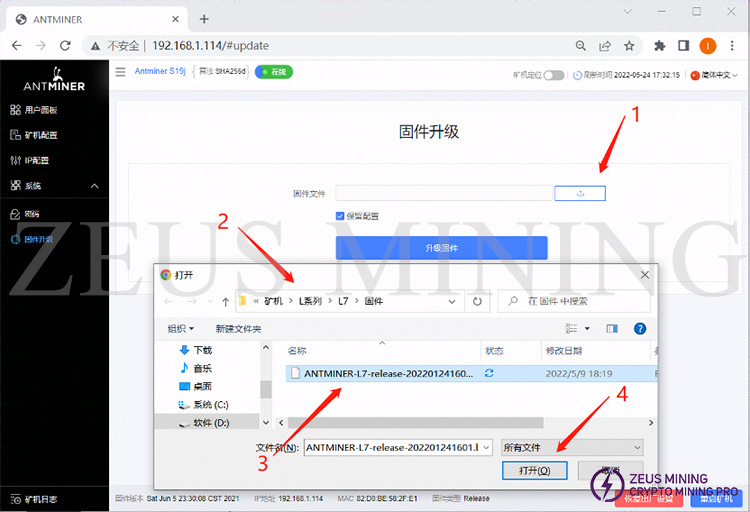
Task: Reload the page in the browser toolbar
Action: pos(65,45)
